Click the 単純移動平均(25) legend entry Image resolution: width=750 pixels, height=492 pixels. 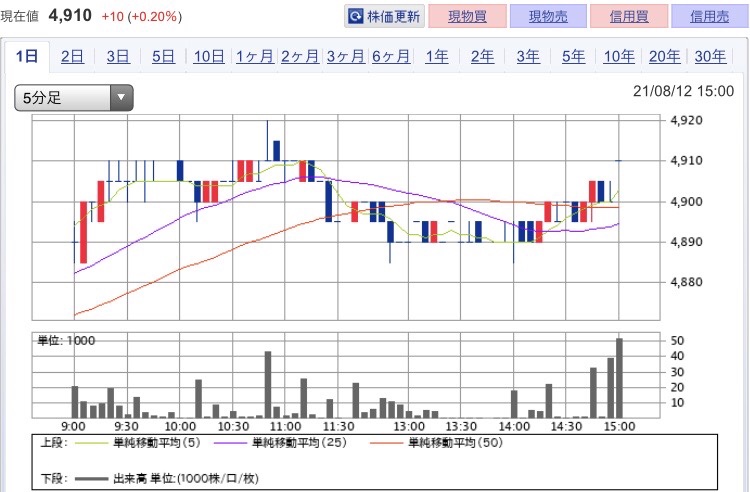[299, 443]
